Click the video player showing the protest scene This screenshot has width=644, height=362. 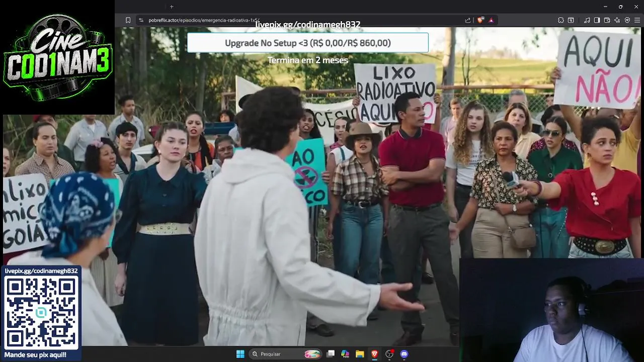point(322,186)
